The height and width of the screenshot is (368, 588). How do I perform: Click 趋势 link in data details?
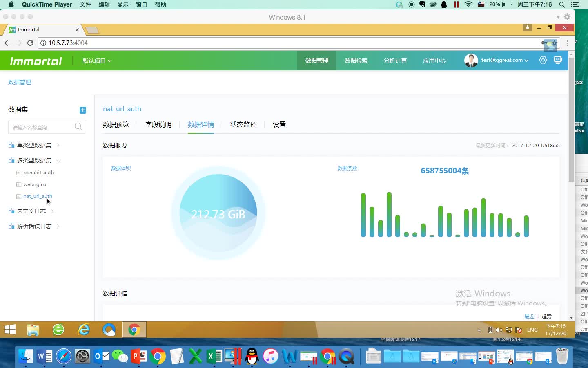[547, 316]
